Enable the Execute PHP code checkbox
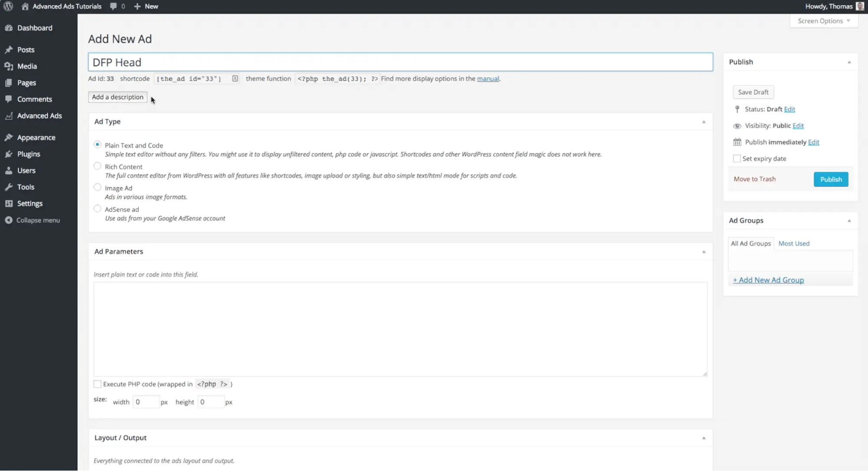Viewport: 868px width, 471px height. 97,384
